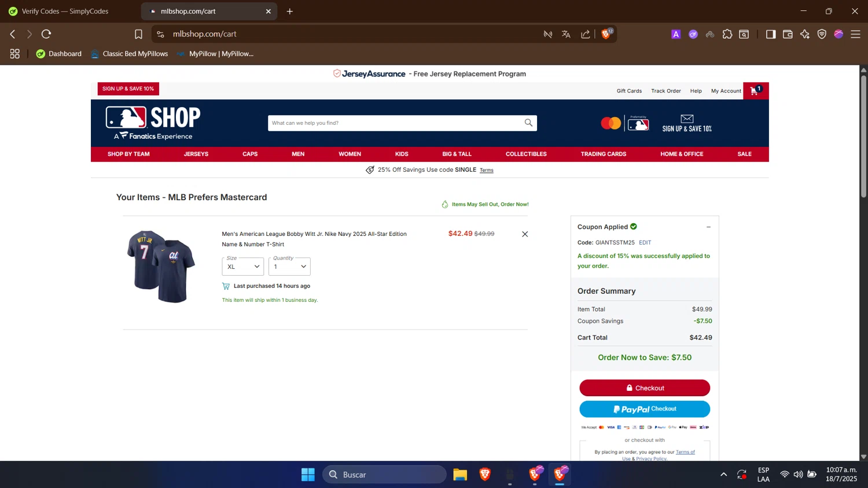This screenshot has width=868, height=488.
Task: Open the HOME & OFFICE menu
Action: coord(682,154)
